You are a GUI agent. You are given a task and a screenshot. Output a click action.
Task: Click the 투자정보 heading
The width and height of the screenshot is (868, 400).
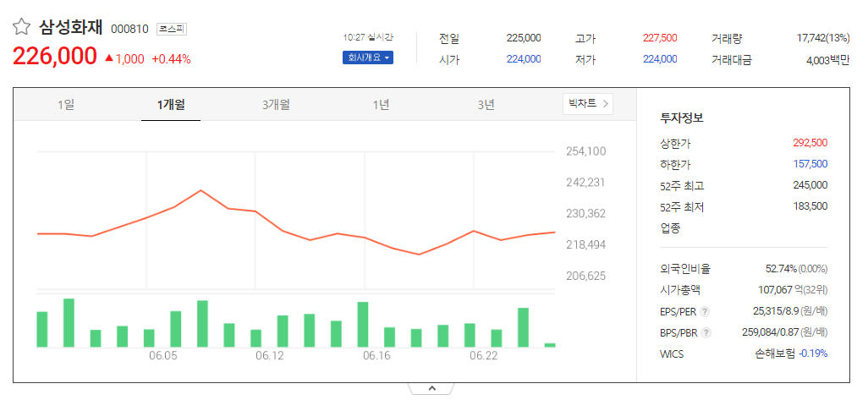tap(681, 118)
